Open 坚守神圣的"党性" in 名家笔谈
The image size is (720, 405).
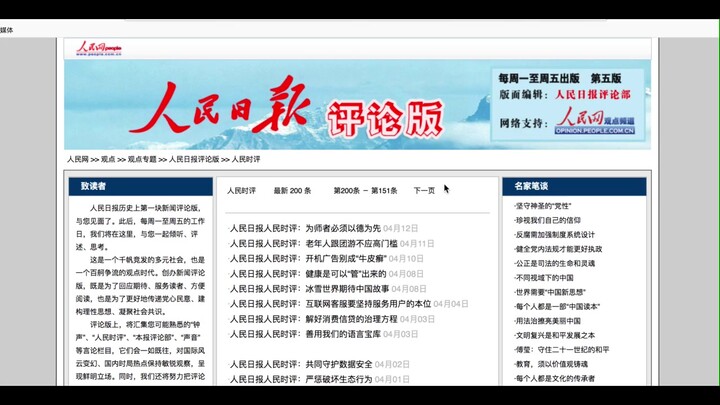pos(543,205)
